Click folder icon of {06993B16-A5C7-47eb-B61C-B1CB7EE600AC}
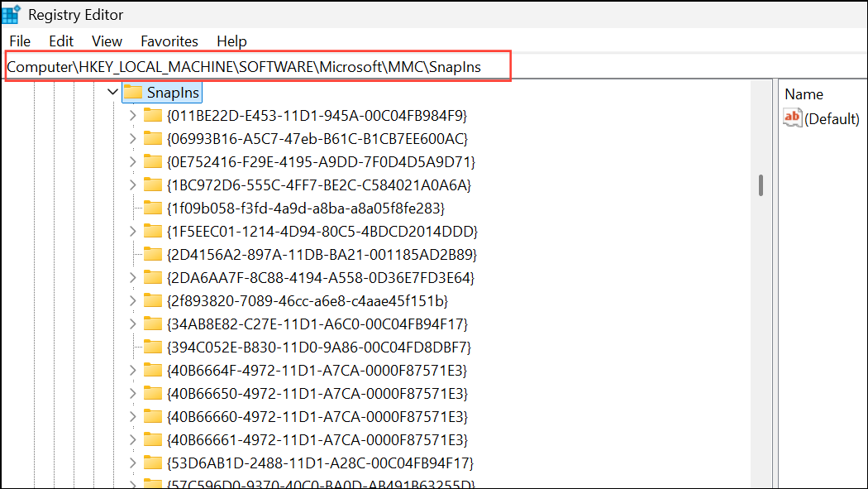 153,138
